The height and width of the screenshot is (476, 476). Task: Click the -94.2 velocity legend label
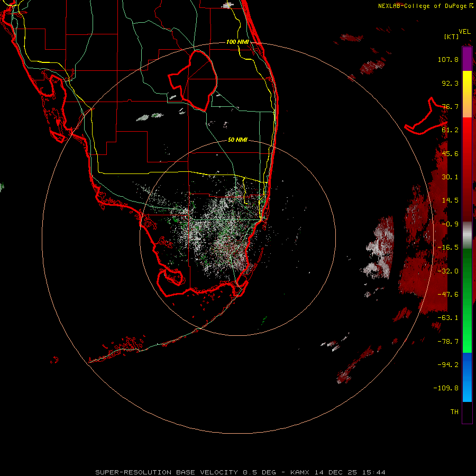(448, 364)
